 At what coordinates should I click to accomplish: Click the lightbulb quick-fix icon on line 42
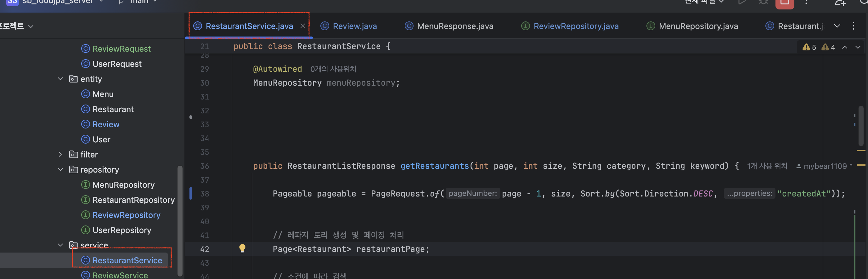click(x=242, y=249)
